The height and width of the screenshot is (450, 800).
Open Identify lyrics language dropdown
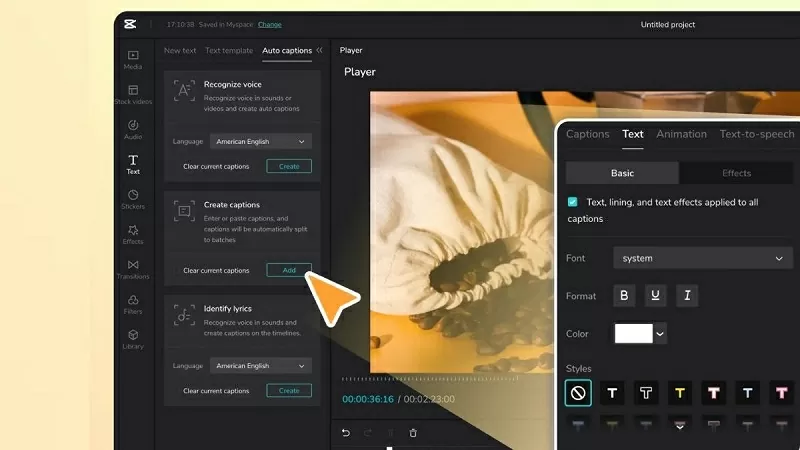(x=261, y=366)
